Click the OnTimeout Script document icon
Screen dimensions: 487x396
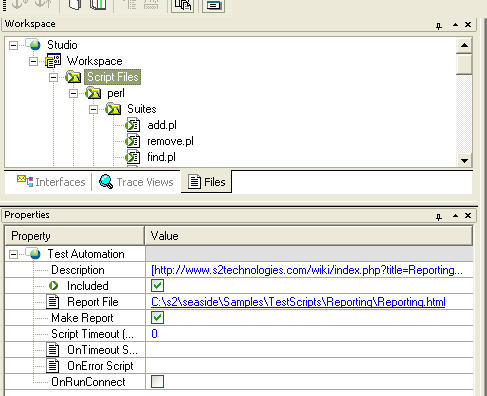[53, 350]
